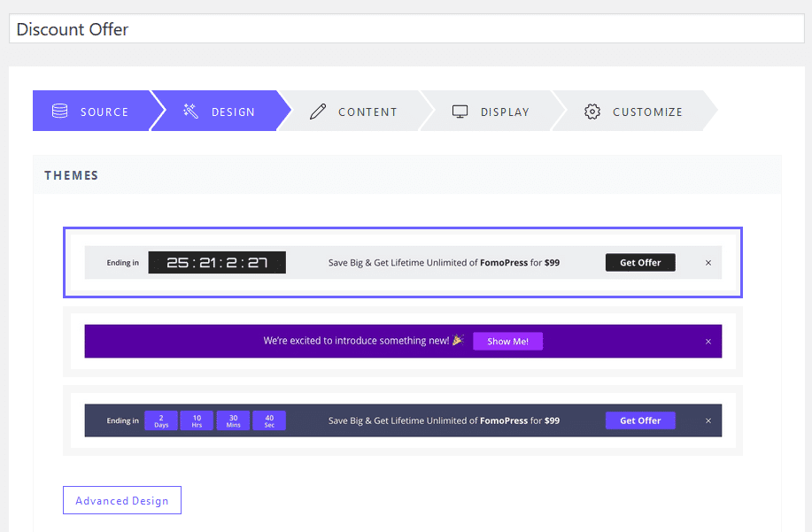Click "Save Big" offer text in dark theme
Image resolution: width=812 pixels, height=532 pixels.
444,420
